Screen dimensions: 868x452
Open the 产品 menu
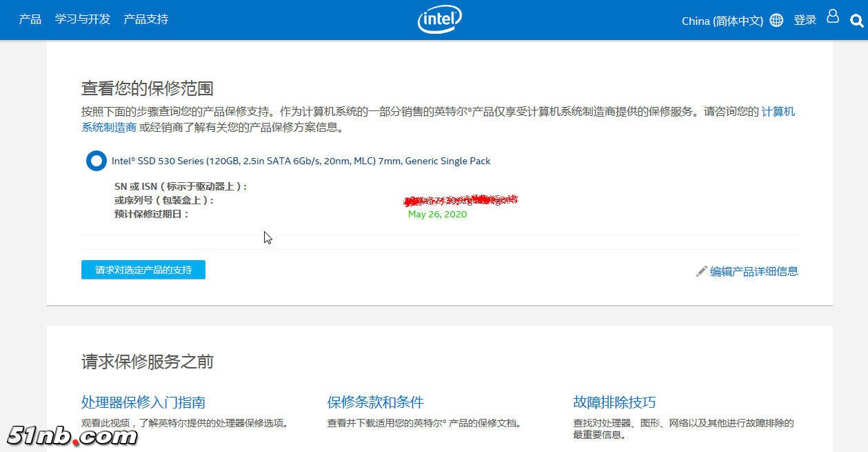(x=30, y=19)
